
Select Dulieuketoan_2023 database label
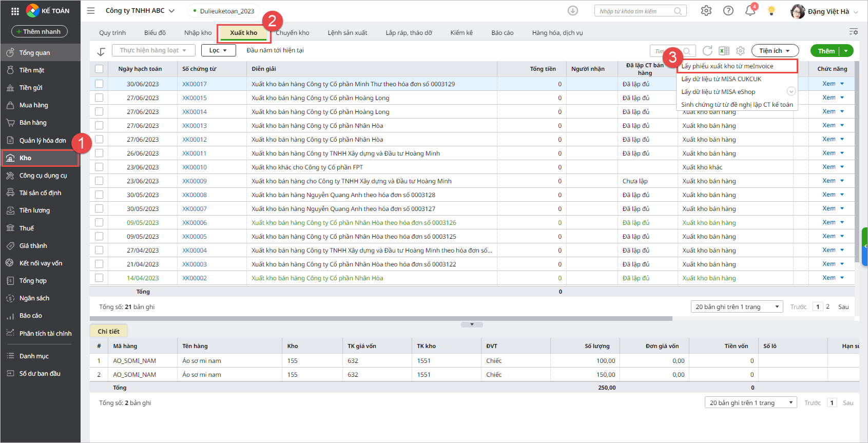(224, 11)
